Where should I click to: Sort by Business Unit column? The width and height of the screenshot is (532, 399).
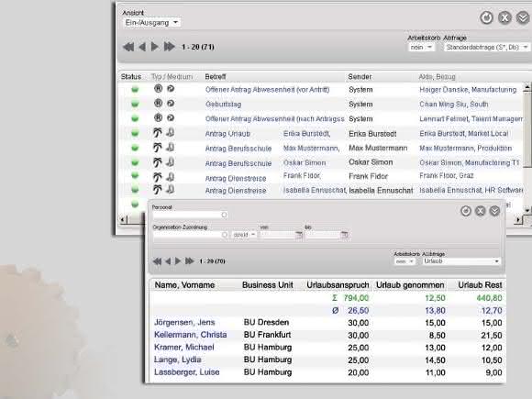pos(267,285)
